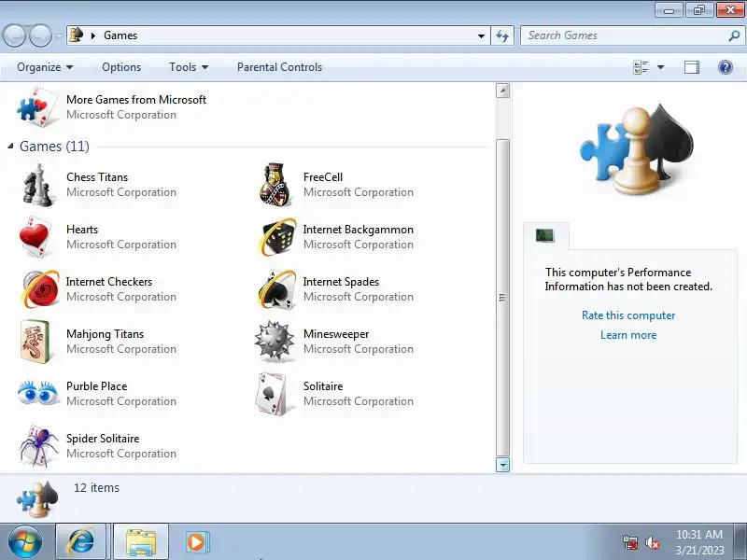Select the Purble Place eyes icon
747x560 pixels.
[x=37, y=392]
